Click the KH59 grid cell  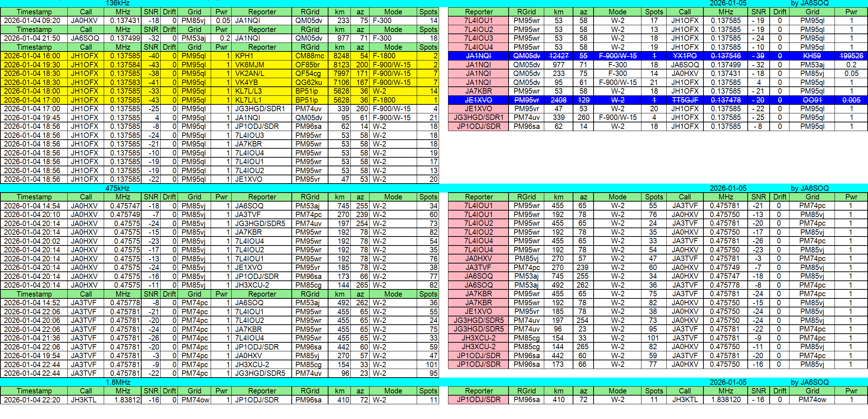coord(812,56)
